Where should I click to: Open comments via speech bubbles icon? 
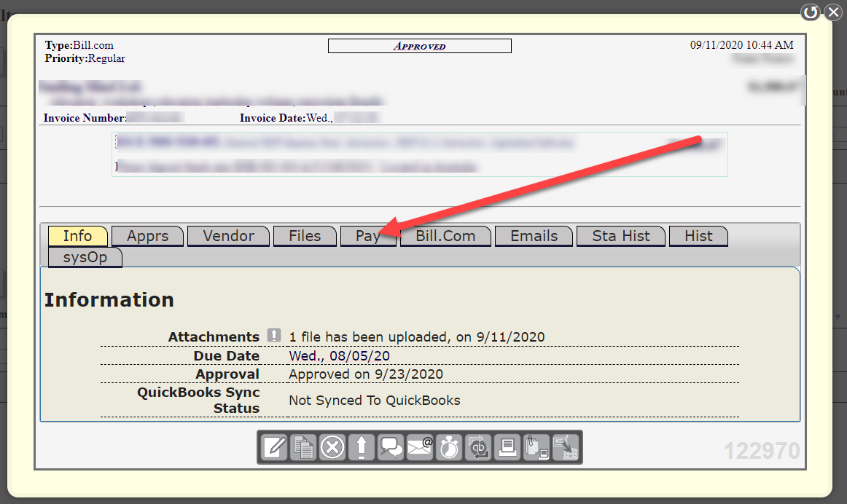pyautogui.click(x=391, y=447)
